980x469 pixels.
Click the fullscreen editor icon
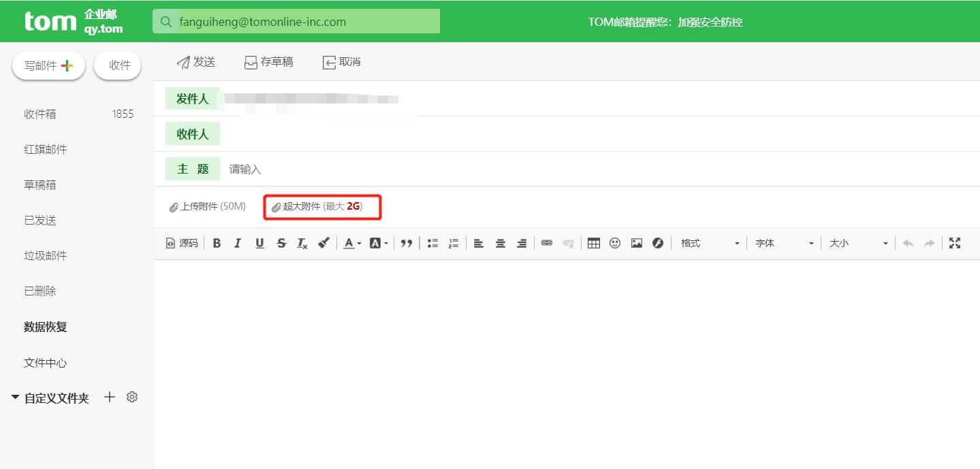tap(955, 243)
